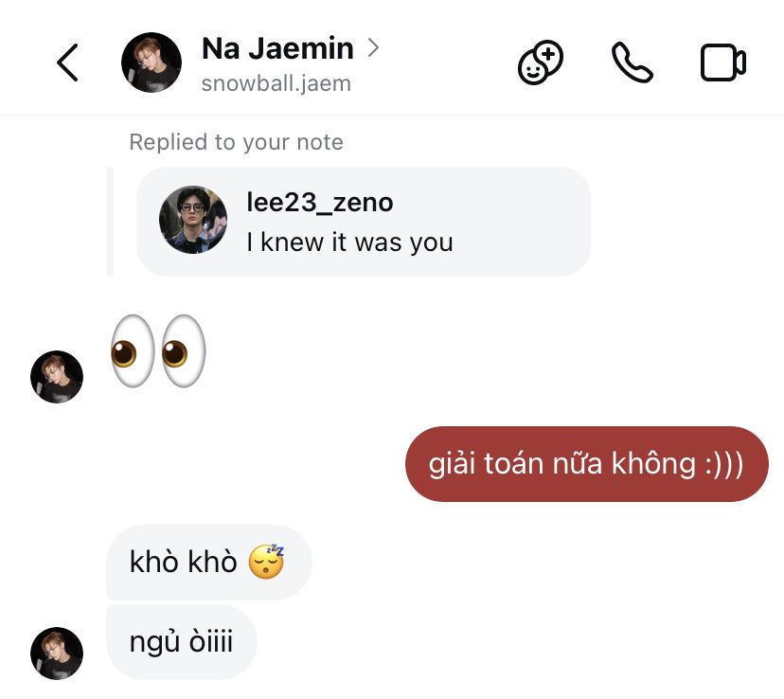The width and height of the screenshot is (784, 699).
Task: Select the red "giải toán nữa không" bubble
Action: coord(586,464)
